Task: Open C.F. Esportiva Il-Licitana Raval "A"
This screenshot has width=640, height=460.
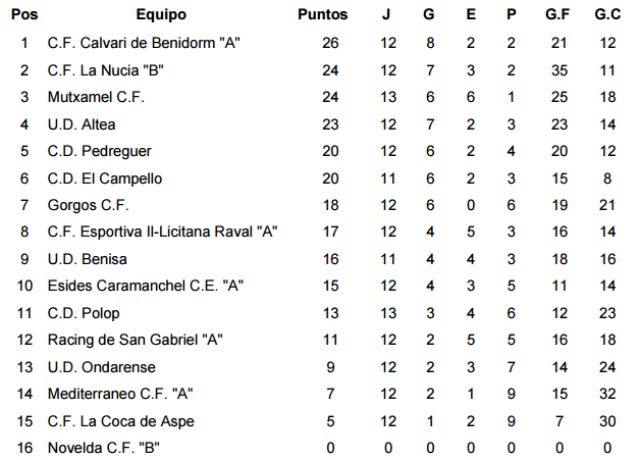Action: [x=162, y=232]
